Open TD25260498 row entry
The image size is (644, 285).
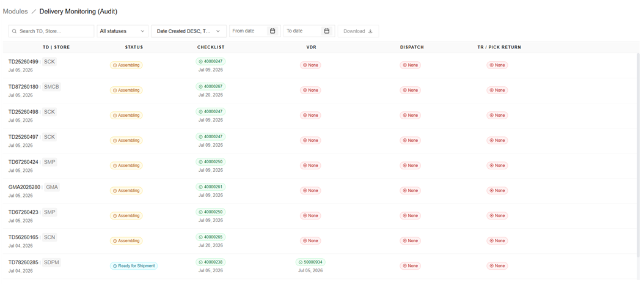click(23, 112)
